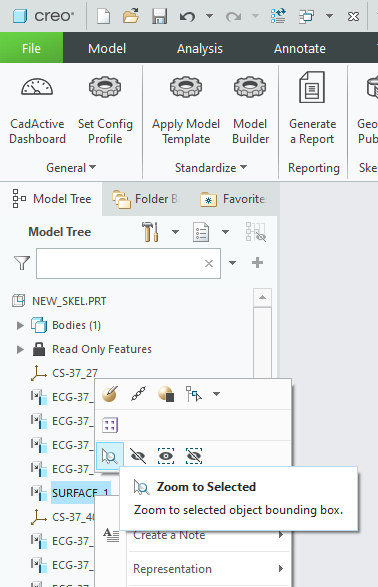Close the current window with the X icon

[x=353, y=16]
